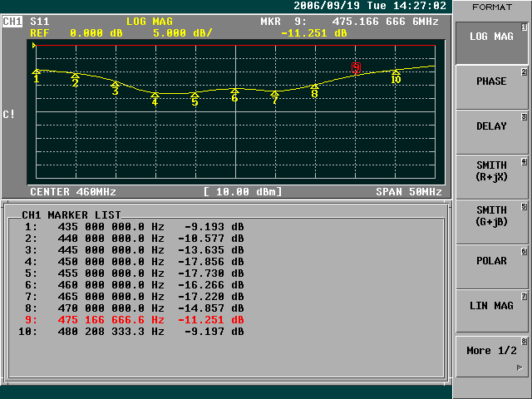The height and width of the screenshot is (399, 532).
Task: Click marker 1 on the trace
Action: coord(36,76)
